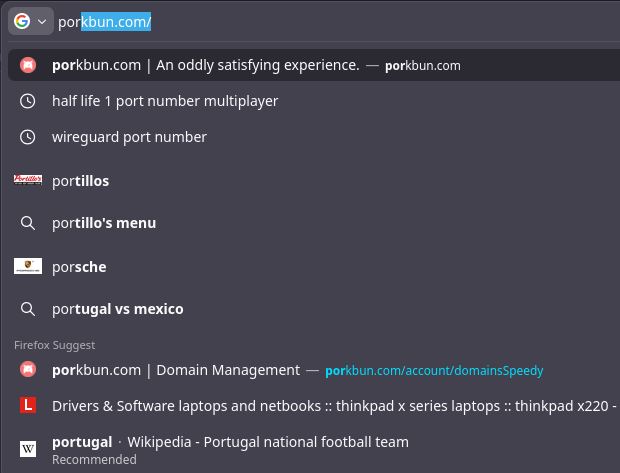This screenshot has width=620, height=473.
Task: Click the history clock icon beside half life
Action: [x=28, y=101]
